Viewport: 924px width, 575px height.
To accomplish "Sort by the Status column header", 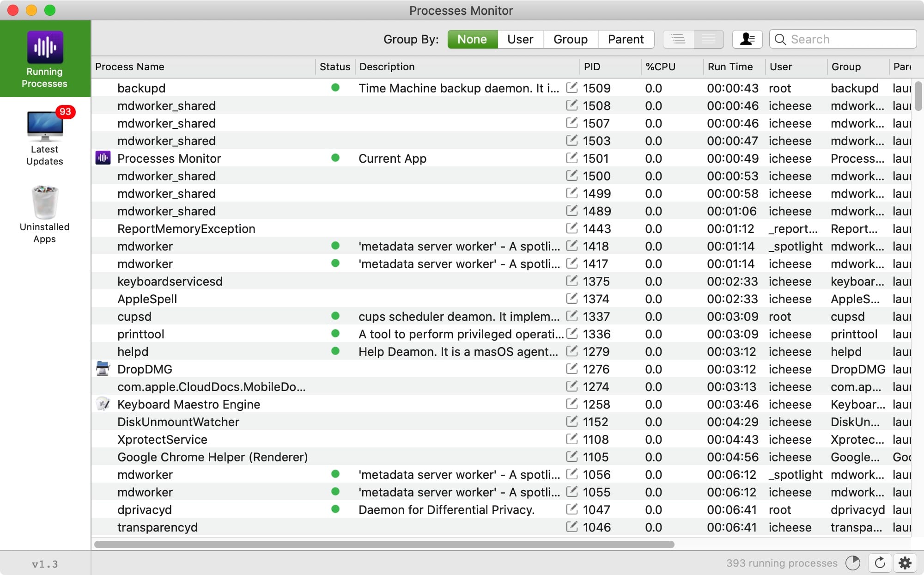I will click(335, 67).
